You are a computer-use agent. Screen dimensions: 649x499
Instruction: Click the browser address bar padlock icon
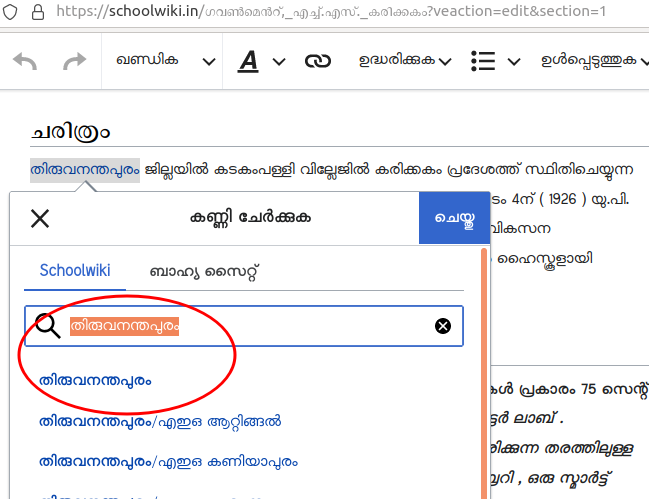[37, 12]
